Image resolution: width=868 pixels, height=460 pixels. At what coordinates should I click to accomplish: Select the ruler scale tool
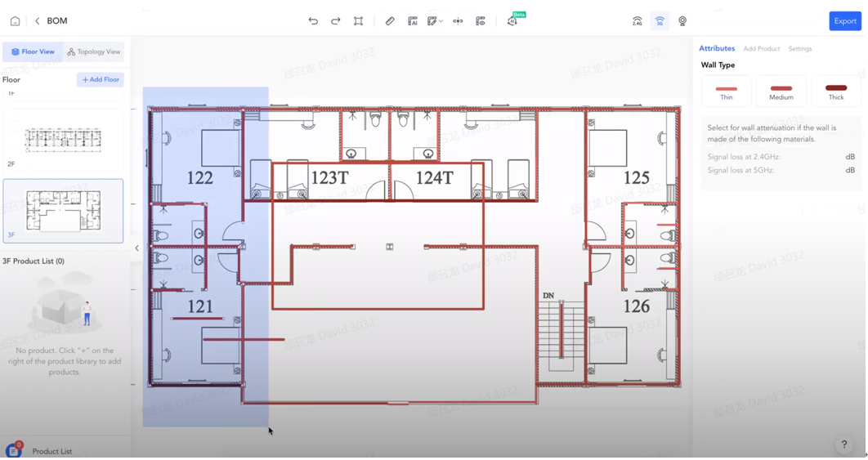point(390,21)
